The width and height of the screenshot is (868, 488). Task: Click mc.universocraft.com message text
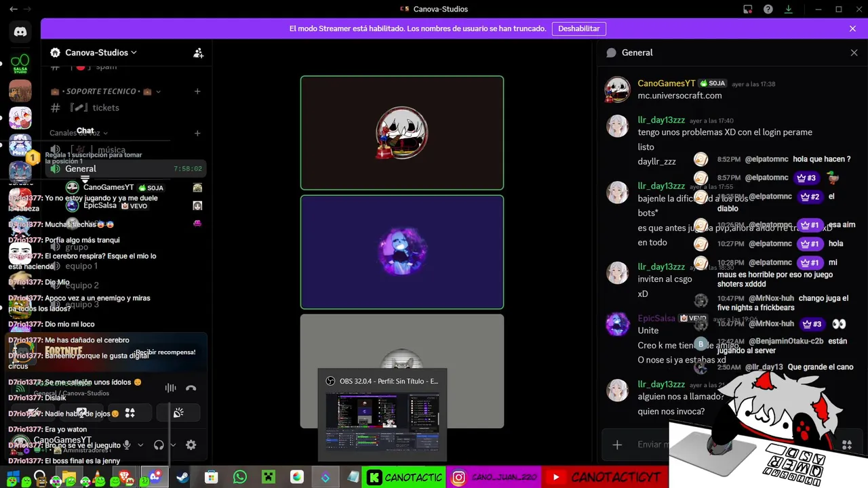(x=679, y=96)
